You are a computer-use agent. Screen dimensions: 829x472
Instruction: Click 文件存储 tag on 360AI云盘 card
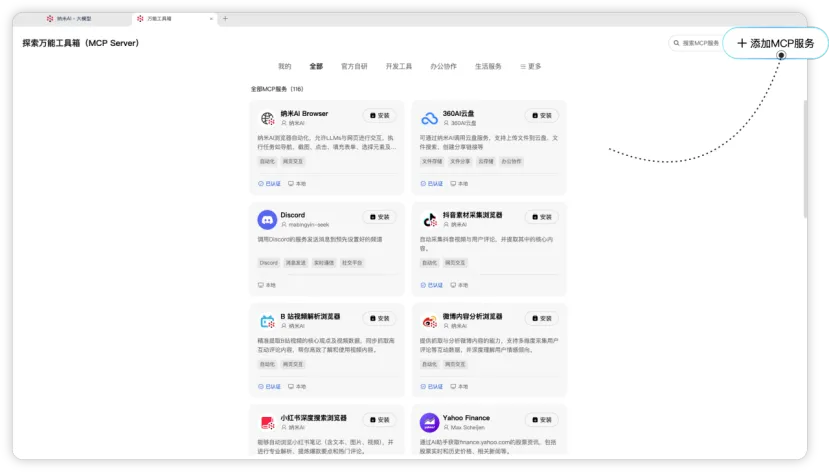click(432, 161)
